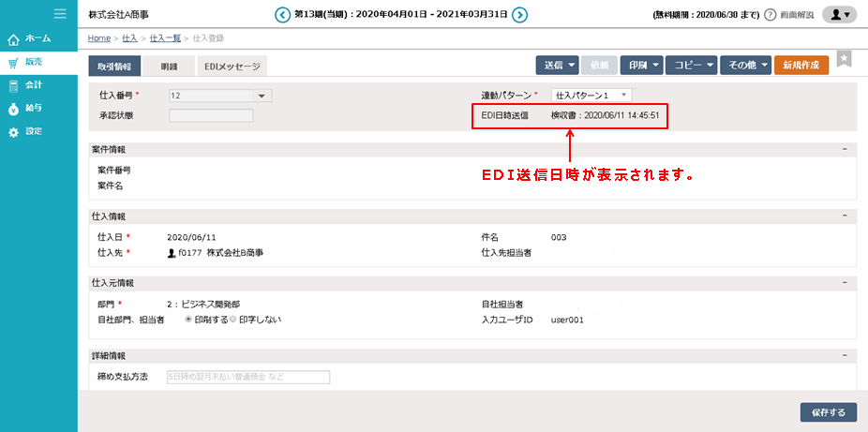Open the screen help question mark icon
This screenshot has height=432, width=868.
(771, 15)
